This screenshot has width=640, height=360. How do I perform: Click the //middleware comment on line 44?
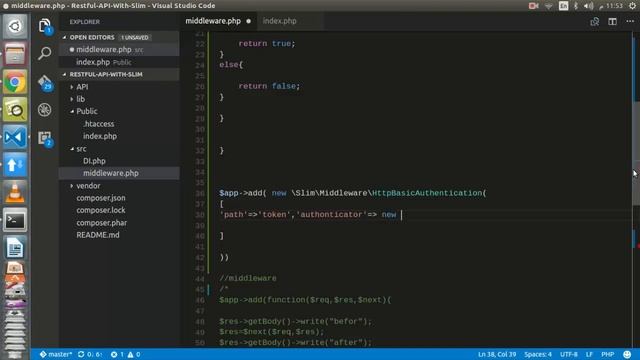[248, 278]
